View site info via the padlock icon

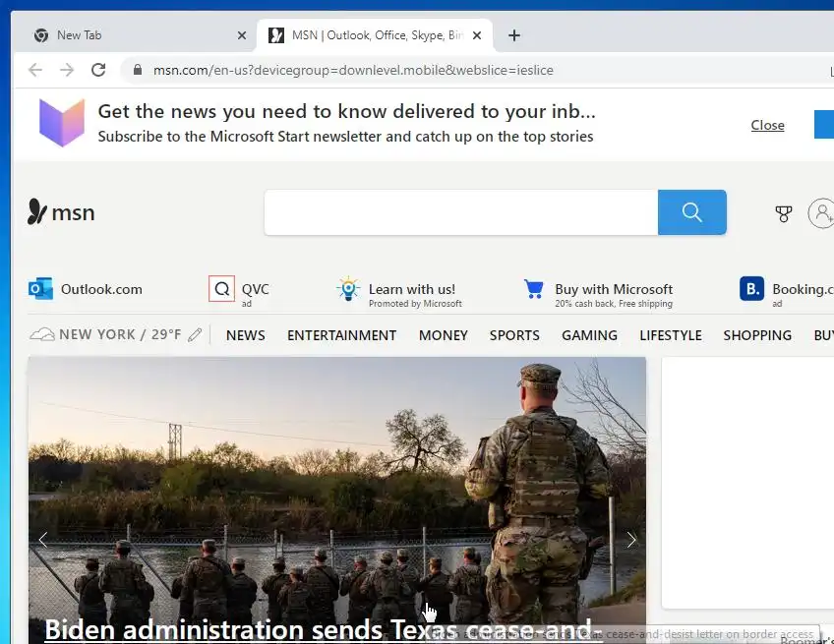click(138, 70)
